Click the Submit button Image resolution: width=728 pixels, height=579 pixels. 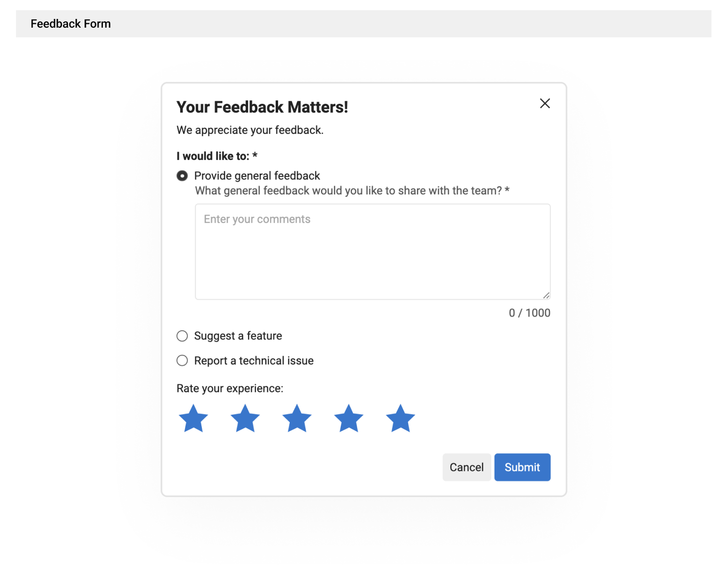click(522, 467)
